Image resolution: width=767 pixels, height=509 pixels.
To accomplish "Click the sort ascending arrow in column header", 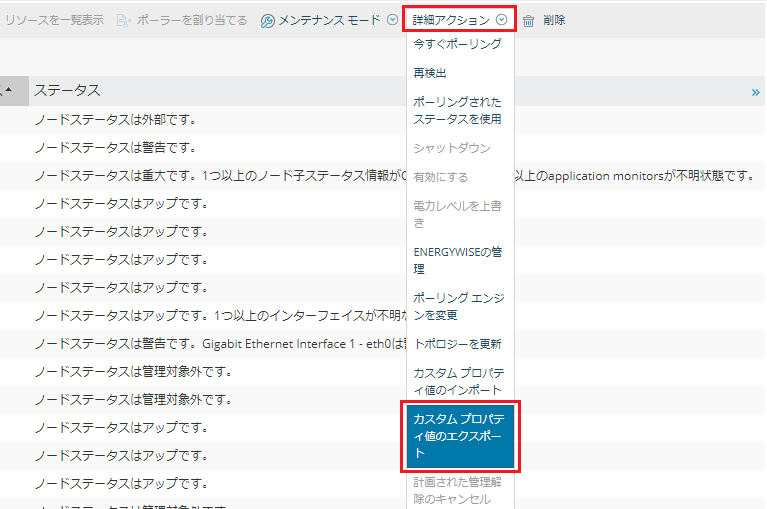I will pos(8,89).
